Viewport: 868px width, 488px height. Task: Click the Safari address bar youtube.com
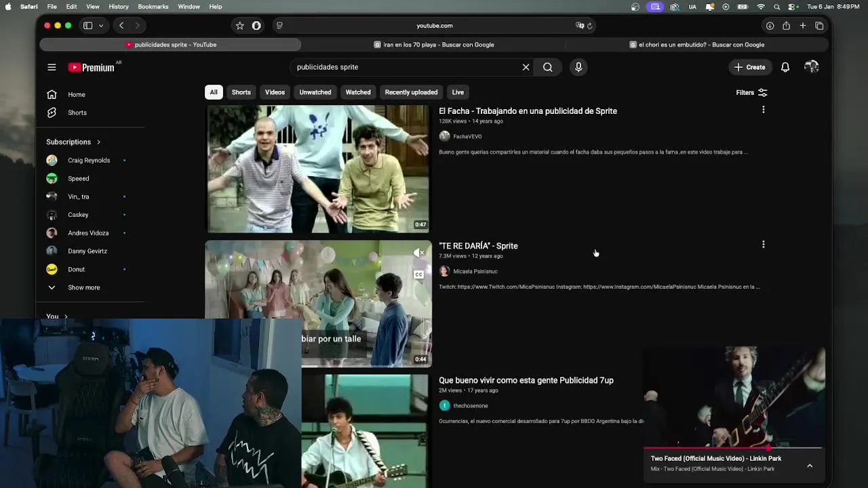point(434,26)
